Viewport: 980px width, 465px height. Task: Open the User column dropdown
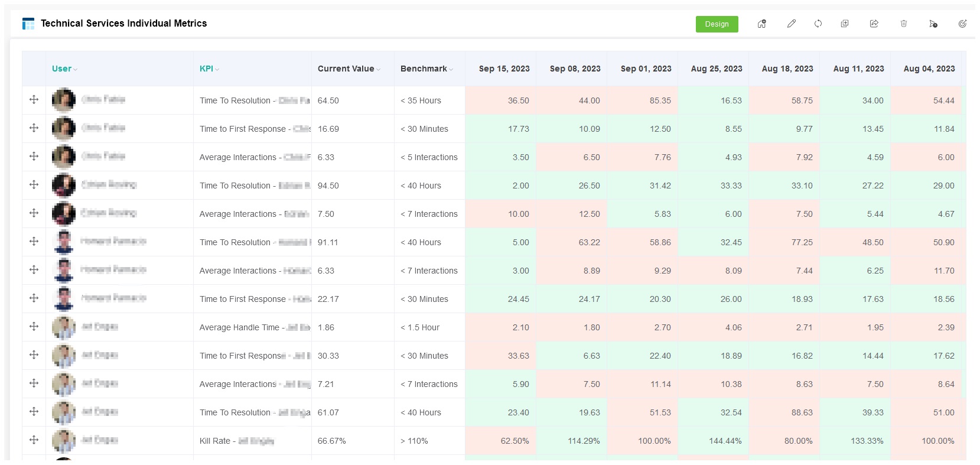click(x=76, y=69)
